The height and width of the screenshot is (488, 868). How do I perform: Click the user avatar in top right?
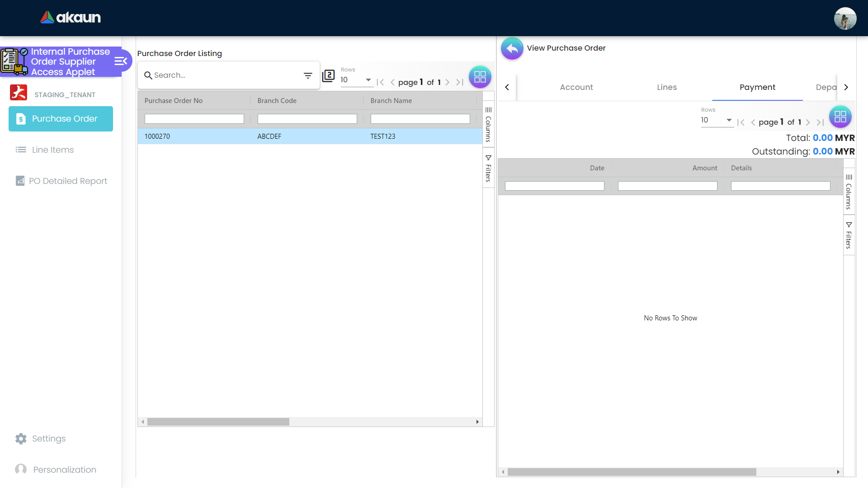[845, 19]
